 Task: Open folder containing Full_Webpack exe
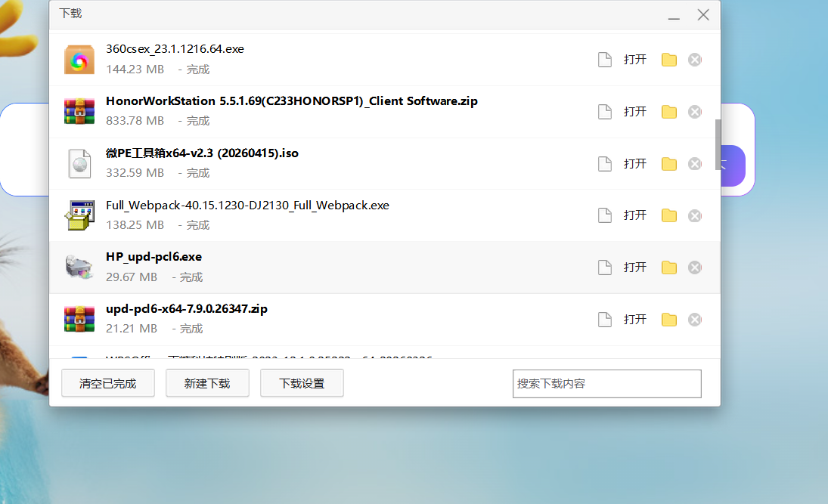[669, 215]
